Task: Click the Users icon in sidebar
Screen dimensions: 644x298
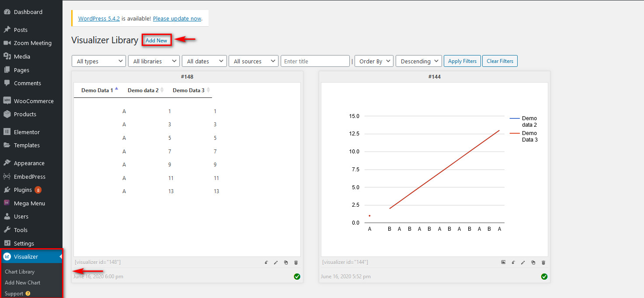Action: (7, 216)
